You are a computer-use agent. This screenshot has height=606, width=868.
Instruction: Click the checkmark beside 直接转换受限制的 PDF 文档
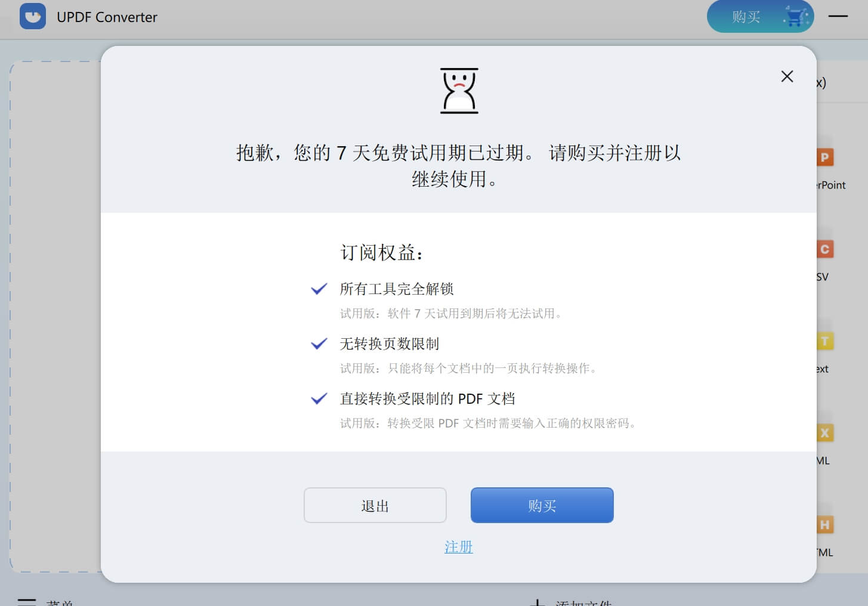(x=319, y=399)
